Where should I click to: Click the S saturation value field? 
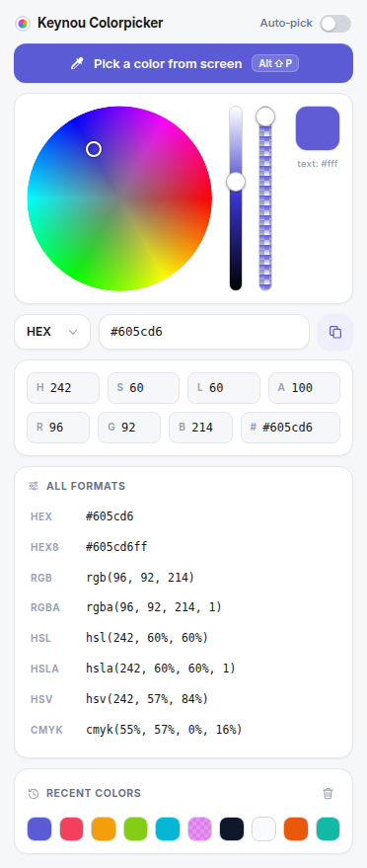(144, 388)
